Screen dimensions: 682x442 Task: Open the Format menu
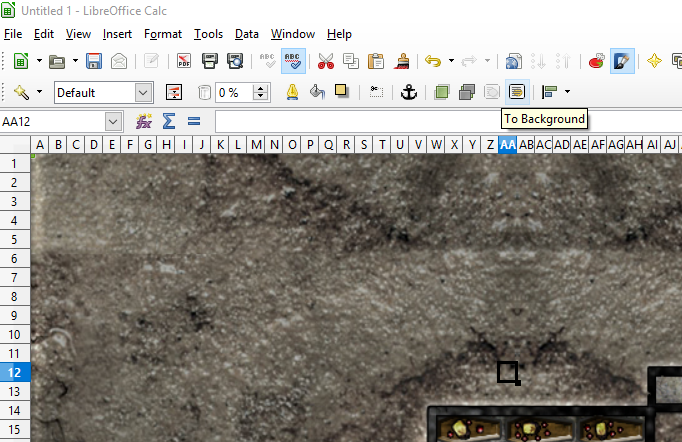(163, 34)
